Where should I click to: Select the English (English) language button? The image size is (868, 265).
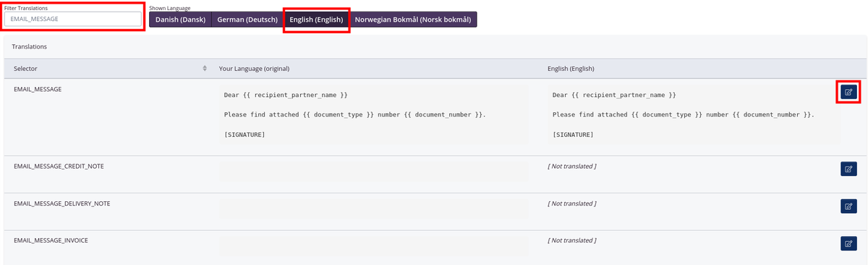[316, 20]
